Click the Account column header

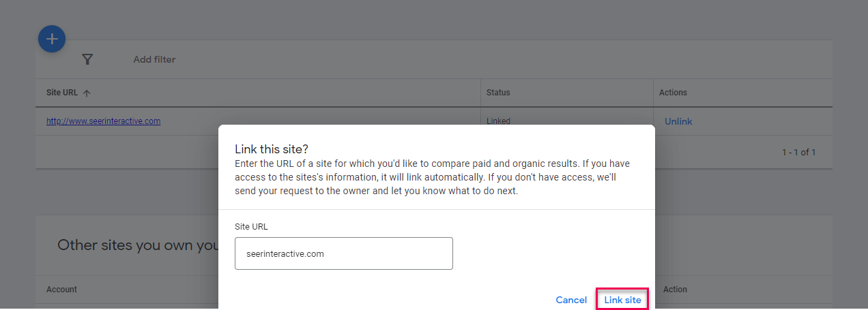(61, 290)
